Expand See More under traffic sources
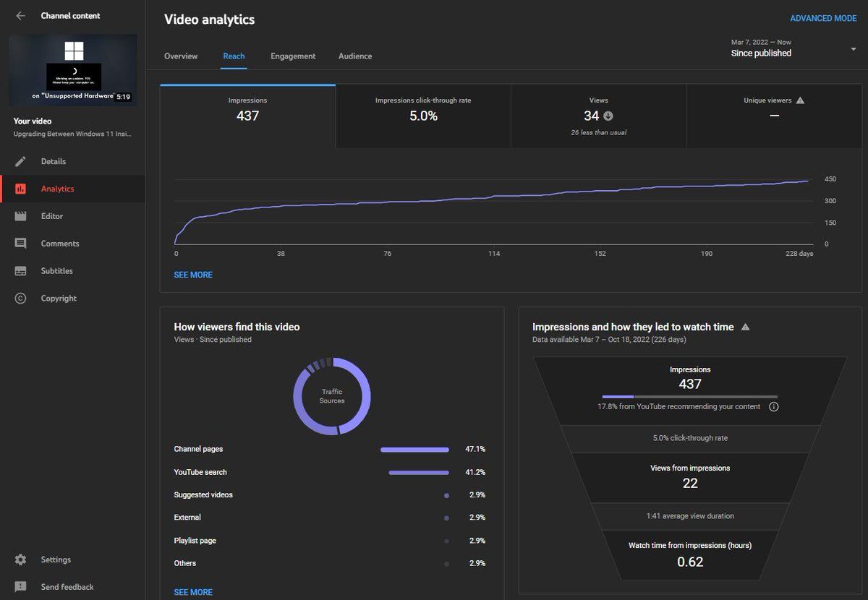Image resolution: width=868 pixels, height=600 pixels. pyautogui.click(x=193, y=592)
